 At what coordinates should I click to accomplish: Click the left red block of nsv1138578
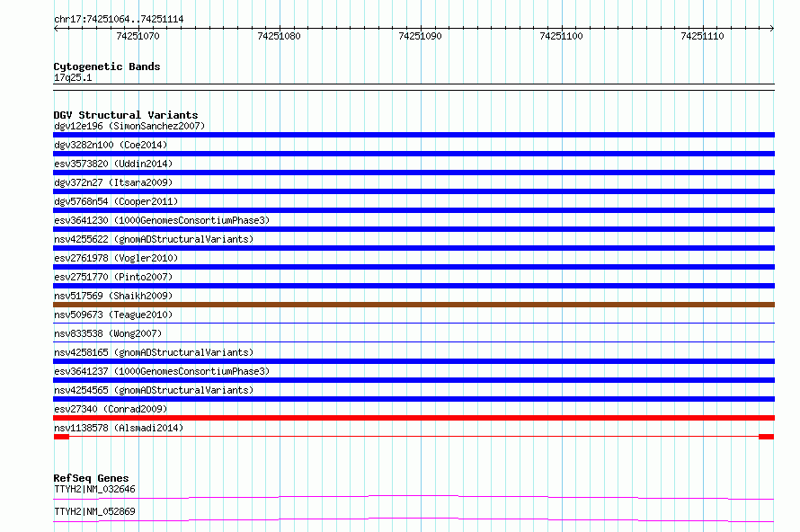tap(61, 437)
